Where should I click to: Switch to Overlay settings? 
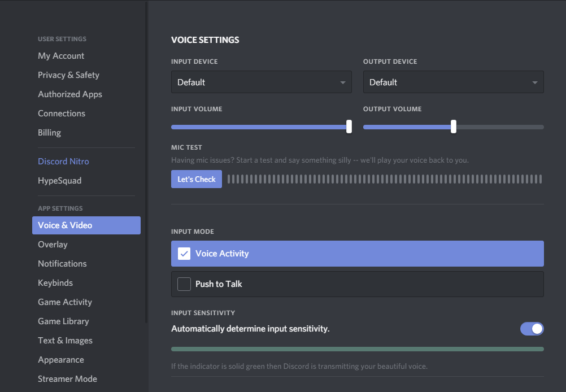(53, 245)
